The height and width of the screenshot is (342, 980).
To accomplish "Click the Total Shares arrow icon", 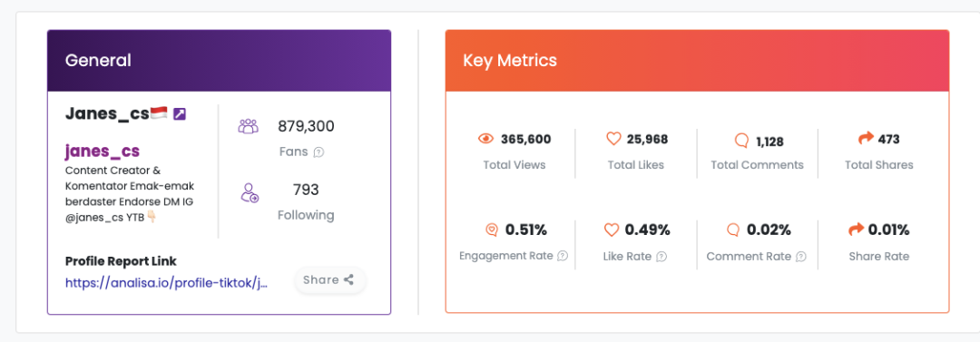I will pyautogui.click(x=866, y=139).
